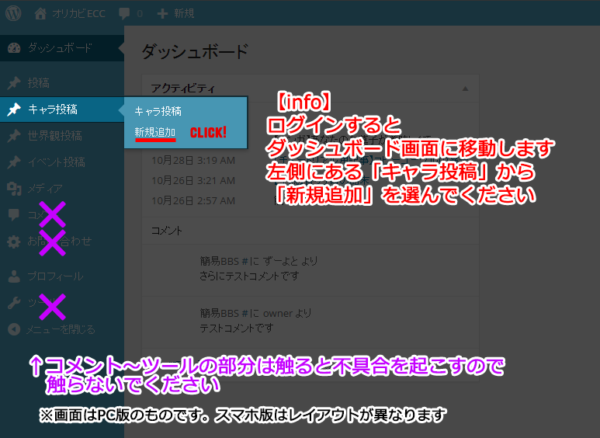The width and height of the screenshot is (600, 438).
Task: Click メニューを閉じる to collapse sidebar
Action: click(60, 329)
